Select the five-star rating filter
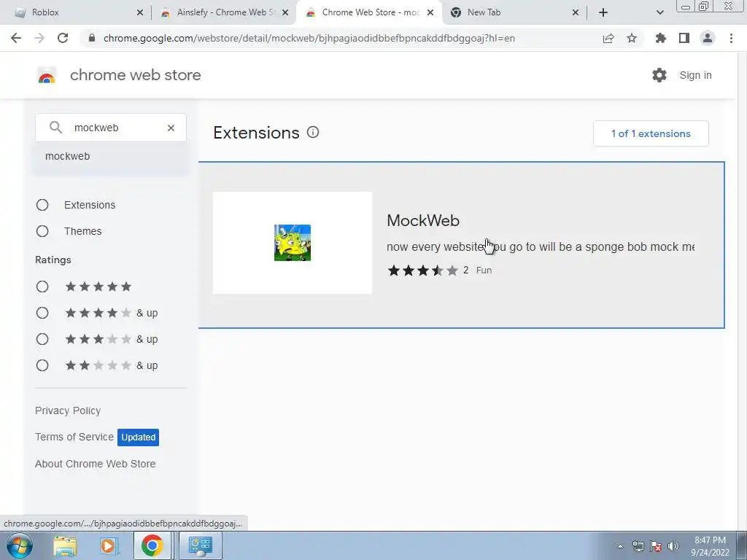The width and height of the screenshot is (747, 560). pyautogui.click(x=42, y=287)
